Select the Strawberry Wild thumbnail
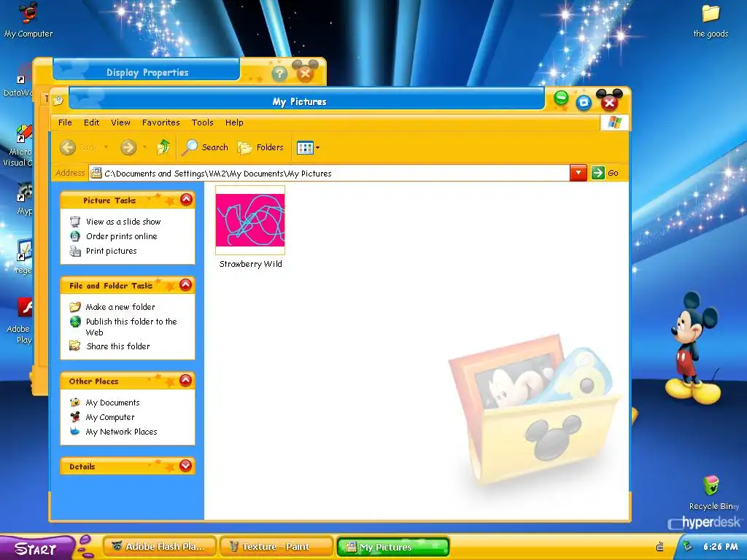747x560 pixels. (250, 220)
